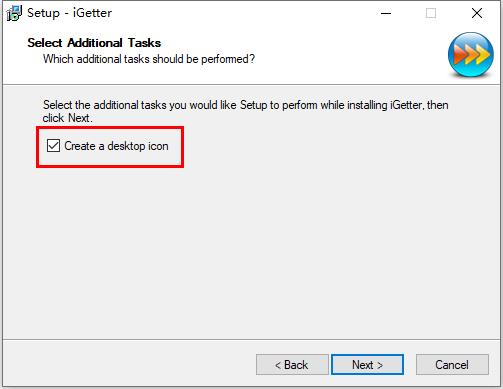Click the Setup installer icon in title bar
Screen dimensions: 503x389
click(x=14, y=13)
